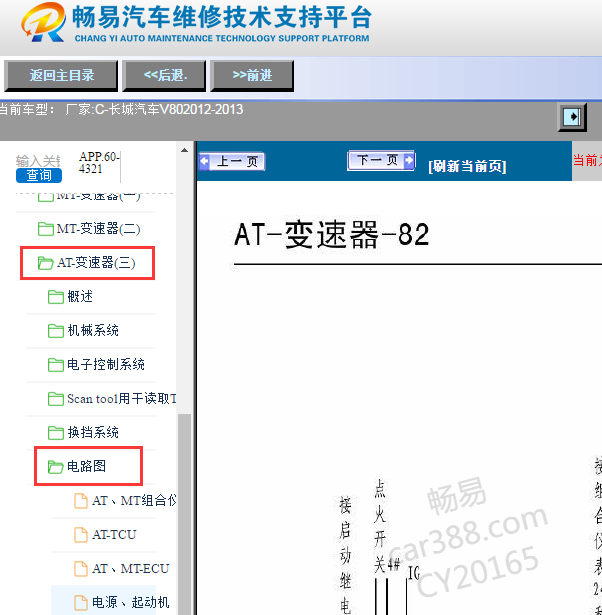Viewport: 602px width, 615px height.
Task: Collapse AT-变速器(三) folder
Action: [96, 263]
